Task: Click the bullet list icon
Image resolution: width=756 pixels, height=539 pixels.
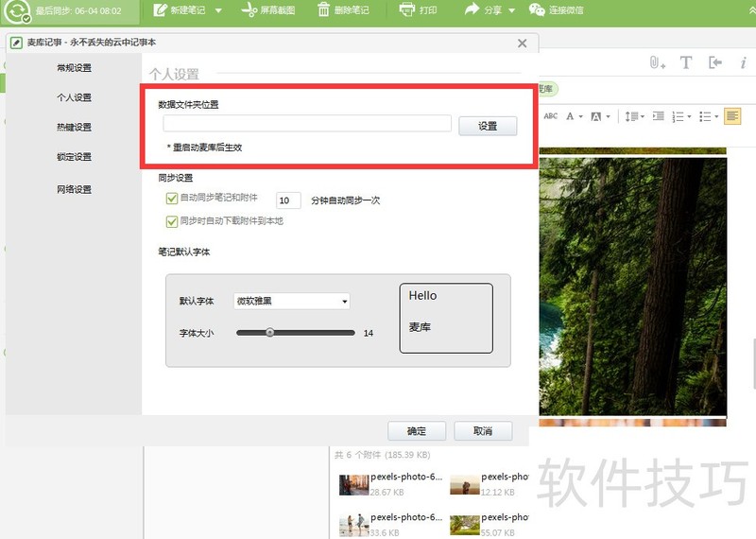Action: 705,116
